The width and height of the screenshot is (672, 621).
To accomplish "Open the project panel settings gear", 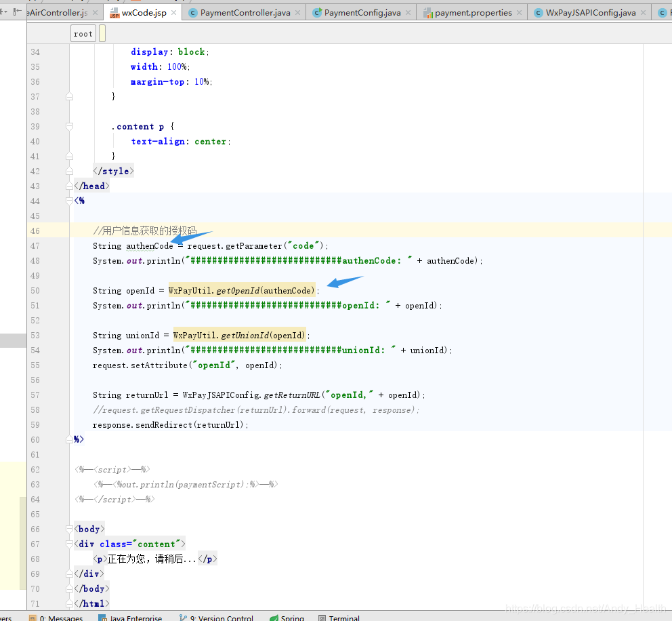I will 3,12.
